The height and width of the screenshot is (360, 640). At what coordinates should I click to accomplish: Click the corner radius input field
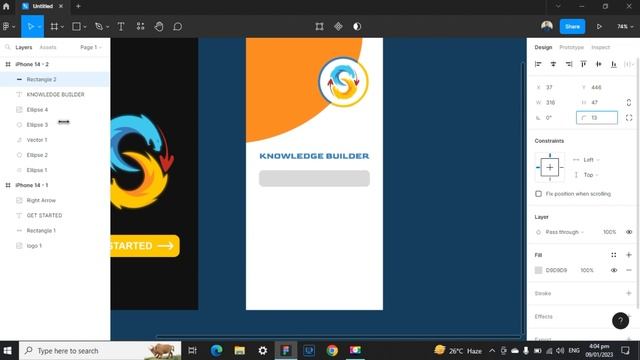coord(597,118)
